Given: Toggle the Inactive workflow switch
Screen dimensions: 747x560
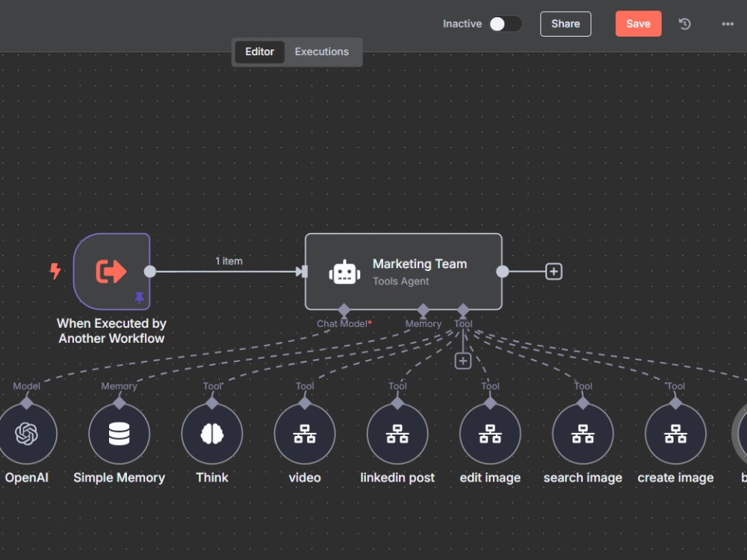Looking at the screenshot, I should tap(506, 24).
